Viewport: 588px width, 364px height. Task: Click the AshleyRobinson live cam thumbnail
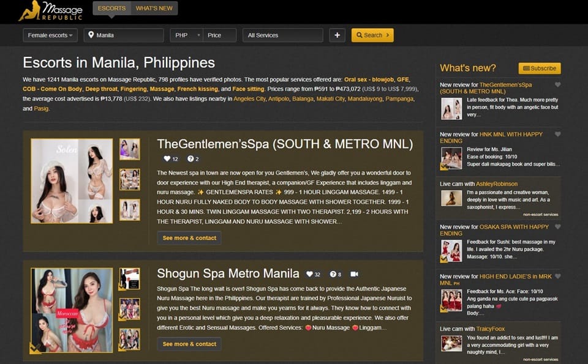pyautogui.click(x=451, y=198)
